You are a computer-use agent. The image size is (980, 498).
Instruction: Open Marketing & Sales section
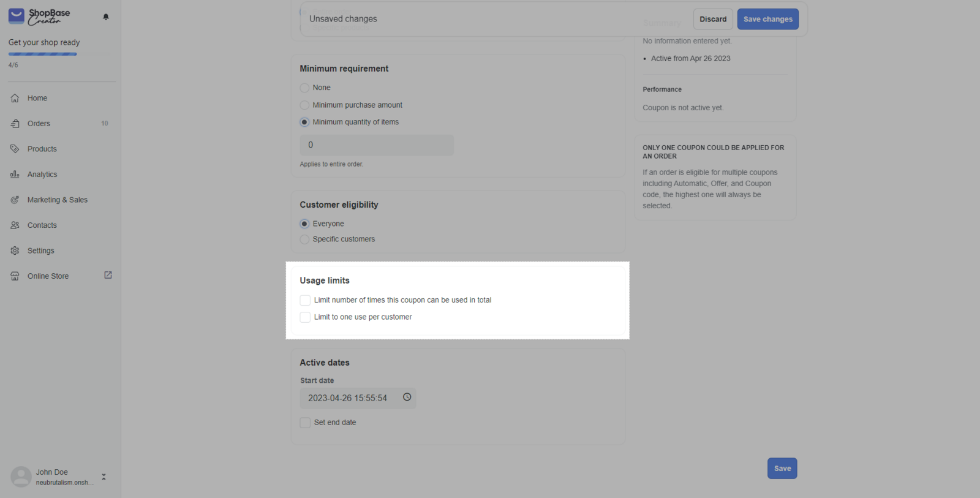pyautogui.click(x=58, y=200)
